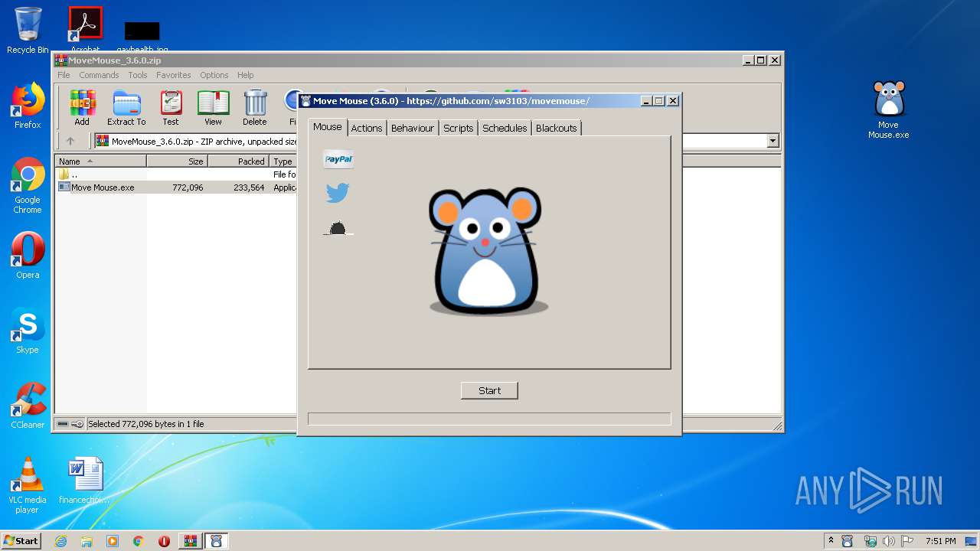Open the media player icon in taskbar
The width and height of the screenshot is (980, 551).
[x=113, y=541]
